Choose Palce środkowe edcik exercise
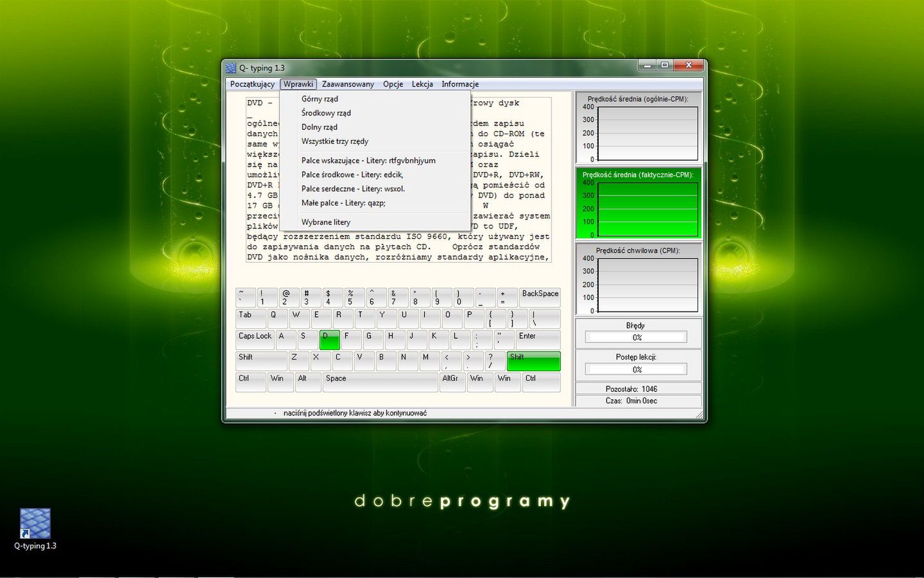 [x=375, y=175]
